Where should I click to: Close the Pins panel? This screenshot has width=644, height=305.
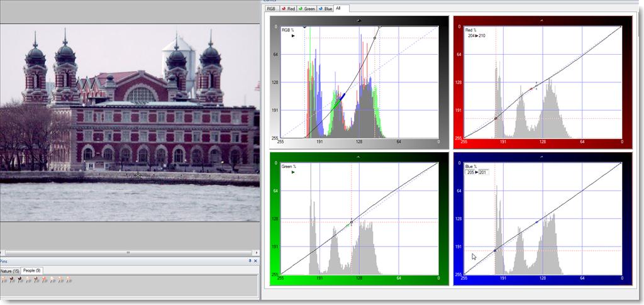coord(255,261)
